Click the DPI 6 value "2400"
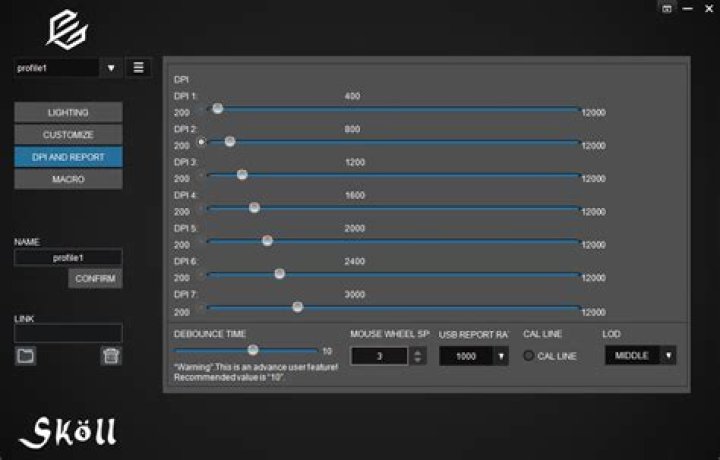Viewport: 720px width, 460px height. [x=355, y=261]
